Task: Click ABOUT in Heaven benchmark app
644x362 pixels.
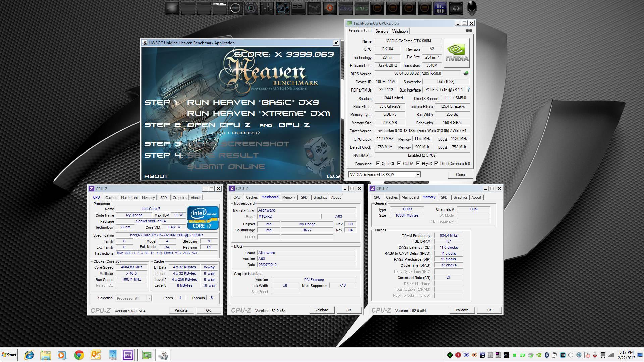Action: (156, 176)
